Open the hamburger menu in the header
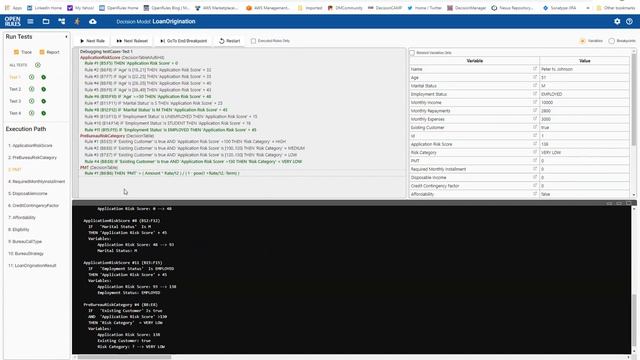The height and width of the screenshot is (360, 640). 30,21
